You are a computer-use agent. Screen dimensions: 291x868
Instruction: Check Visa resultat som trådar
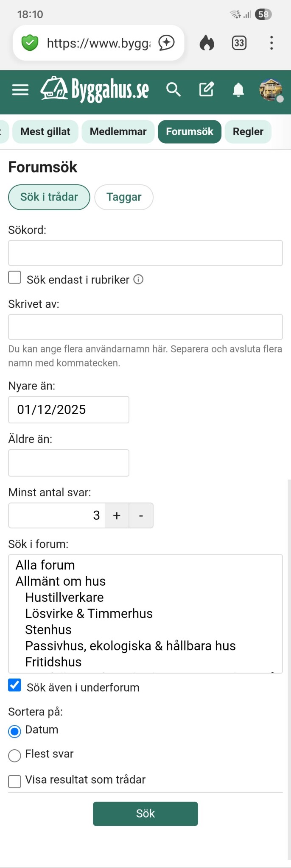tap(15, 781)
